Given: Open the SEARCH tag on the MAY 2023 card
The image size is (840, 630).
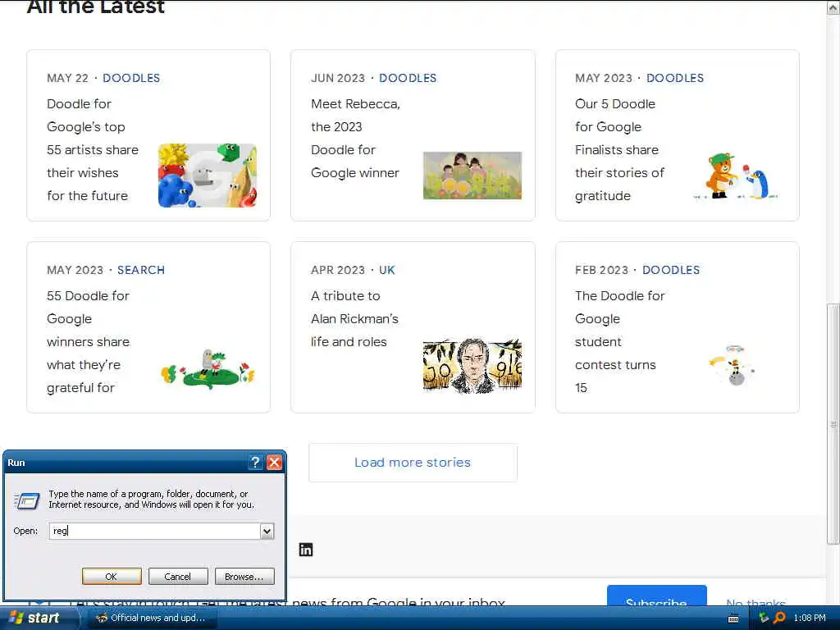Looking at the screenshot, I should [141, 270].
